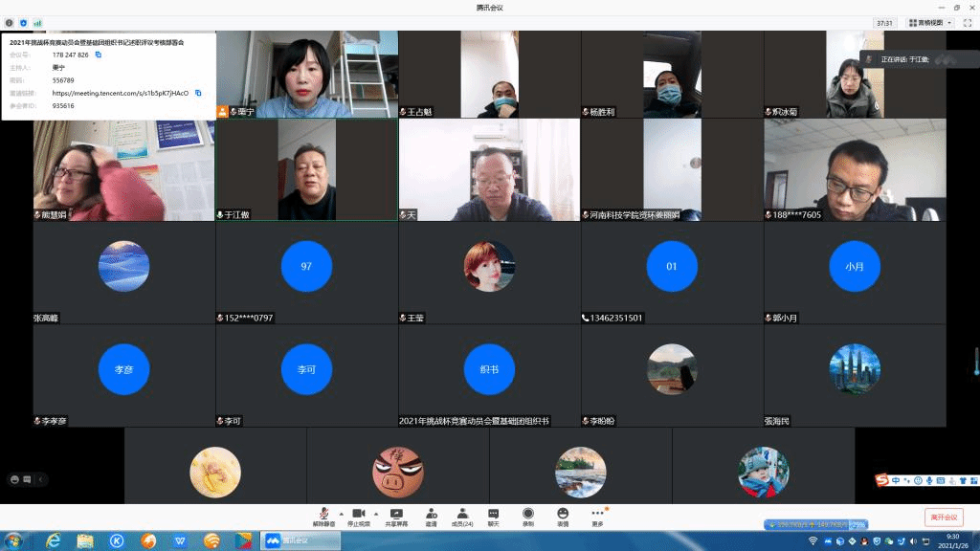The image size is (980, 551).
Task: Click the blue security shield icon
Action: click(23, 22)
